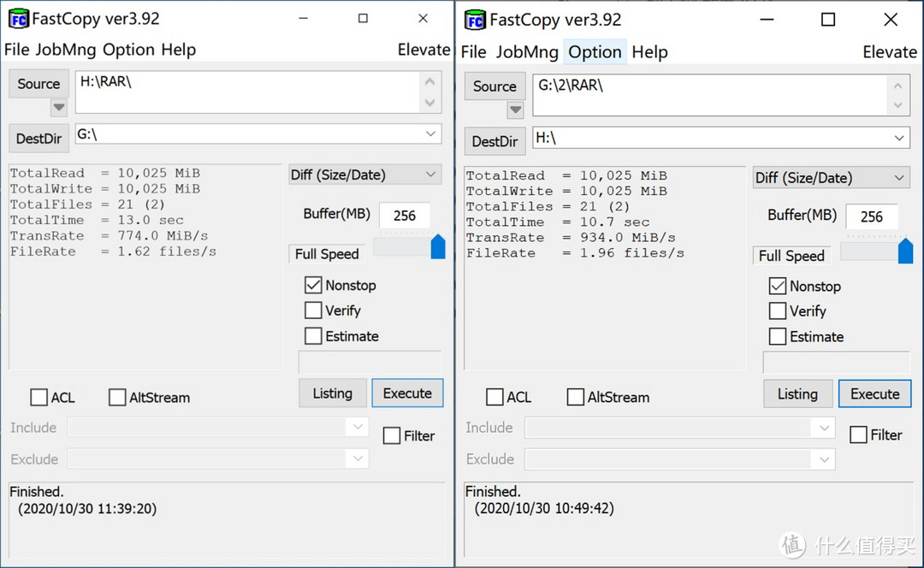Click Elevate in right window

point(890,52)
